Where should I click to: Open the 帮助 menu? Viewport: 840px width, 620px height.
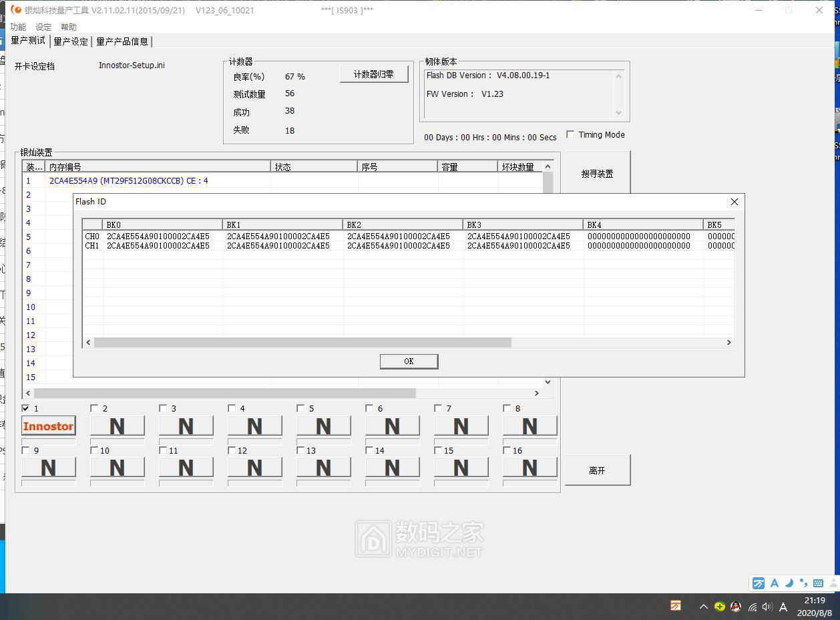click(69, 27)
